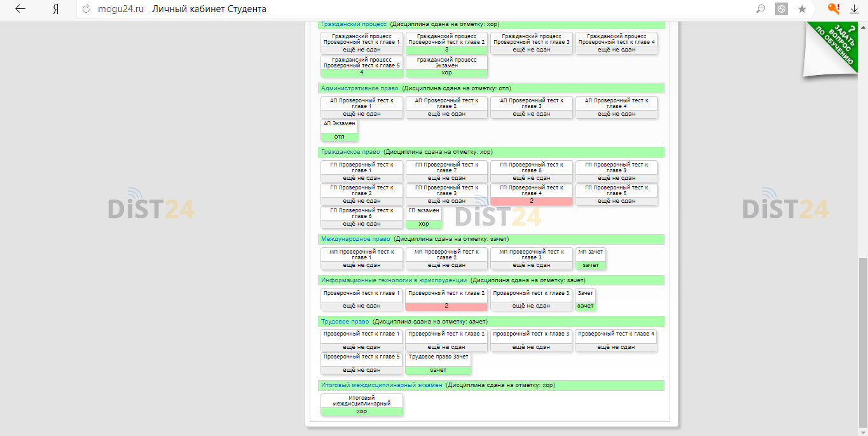Open the orange key password manager icon

pos(833,9)
